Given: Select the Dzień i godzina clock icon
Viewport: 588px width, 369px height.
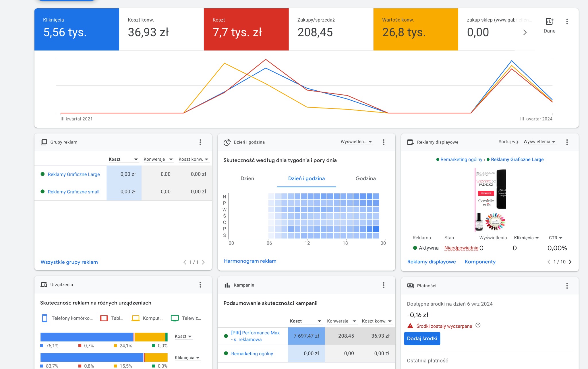Looking at the screenshot, I should coord(227,142).
